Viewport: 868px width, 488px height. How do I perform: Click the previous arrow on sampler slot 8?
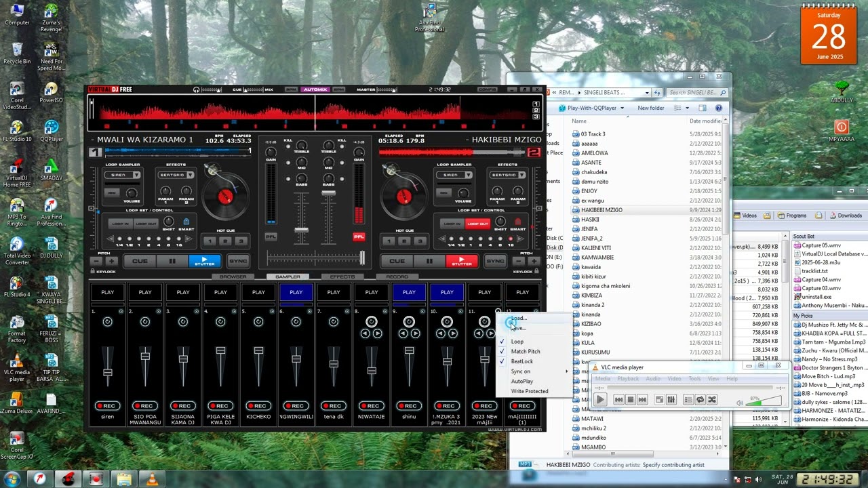366,333
